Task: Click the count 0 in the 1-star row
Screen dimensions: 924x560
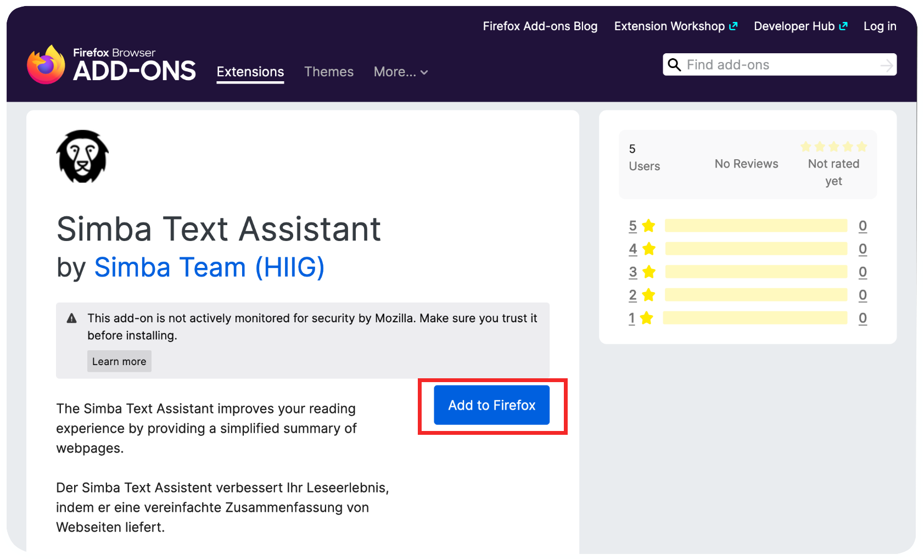Action: tap(863, 318)
